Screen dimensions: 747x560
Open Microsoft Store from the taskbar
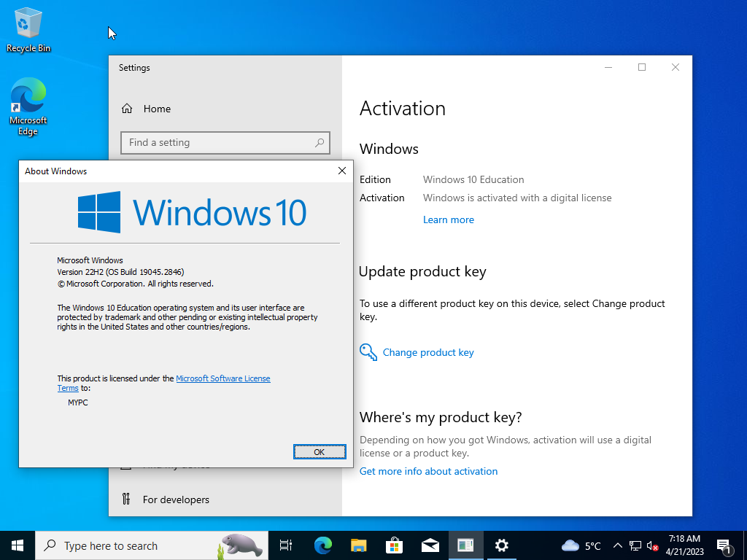click(395, 545)
